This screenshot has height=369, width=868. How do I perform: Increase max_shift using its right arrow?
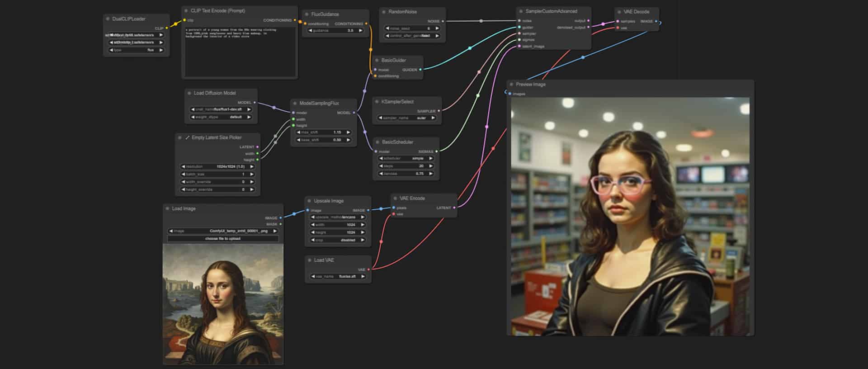[348, 132]
